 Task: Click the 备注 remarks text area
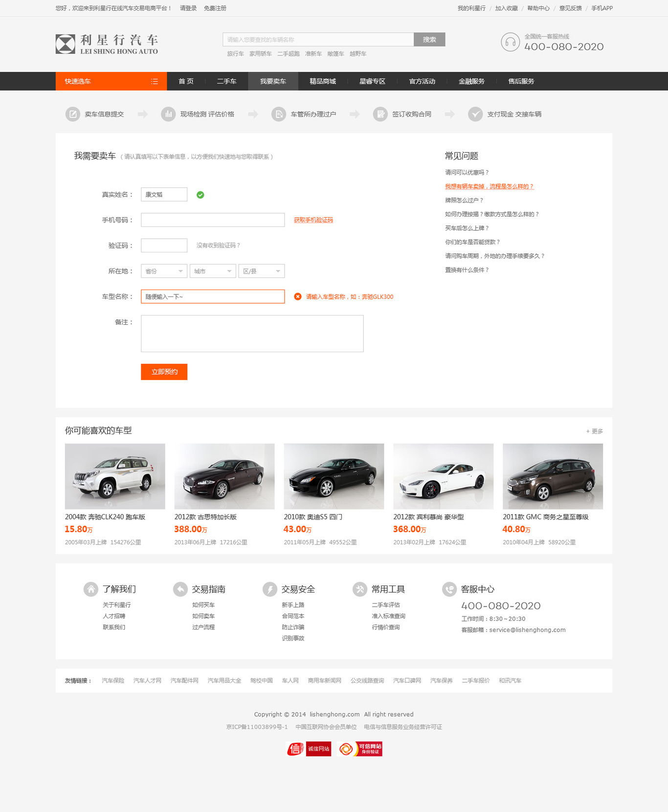252,334
